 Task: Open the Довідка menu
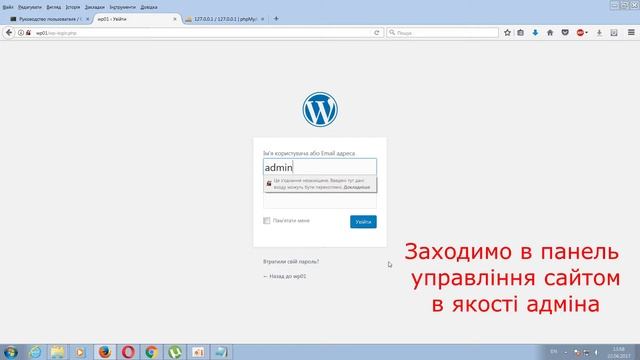(149, 7)
